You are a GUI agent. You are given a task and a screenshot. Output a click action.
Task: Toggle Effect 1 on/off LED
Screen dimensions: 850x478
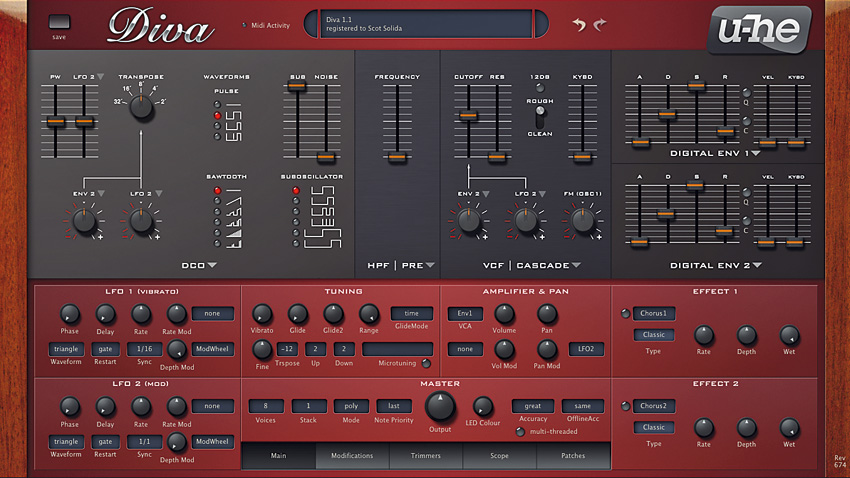pos(626,313)
